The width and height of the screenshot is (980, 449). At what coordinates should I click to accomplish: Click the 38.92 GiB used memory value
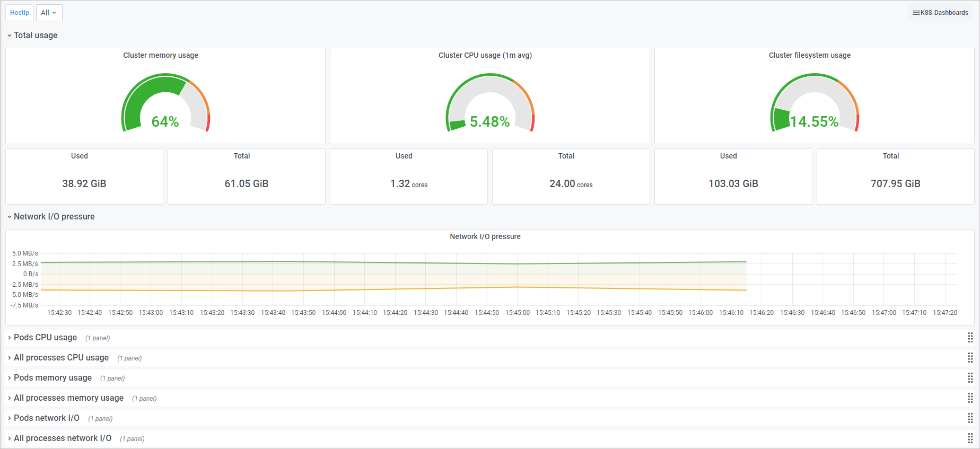(84, 184)
